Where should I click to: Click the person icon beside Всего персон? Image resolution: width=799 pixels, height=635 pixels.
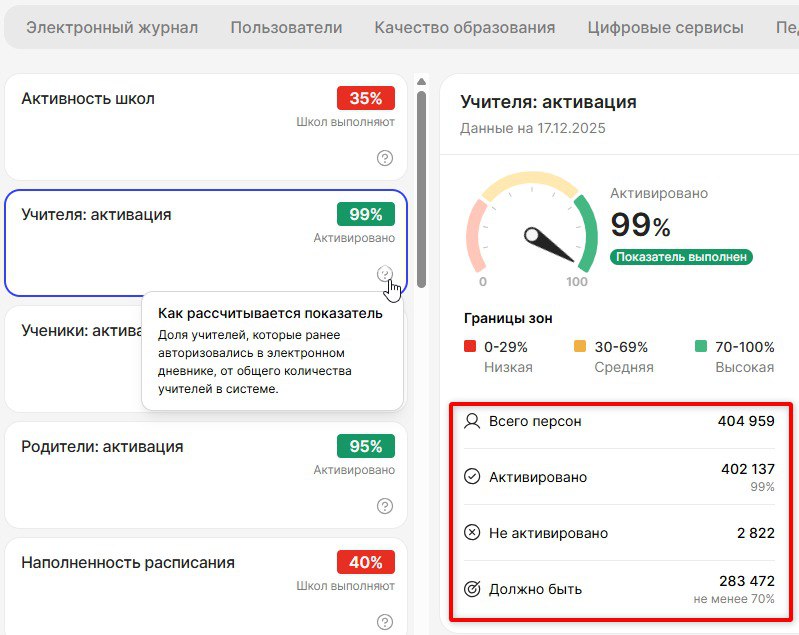(x=473, y=421)
